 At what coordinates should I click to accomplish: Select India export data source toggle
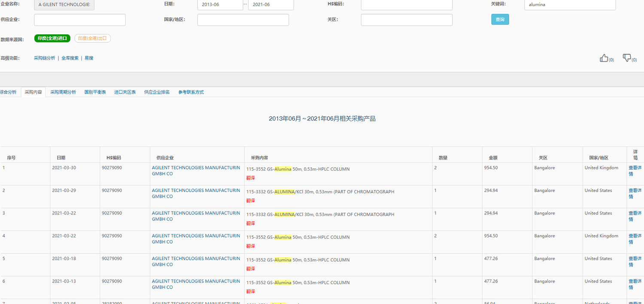click(92, 39)
